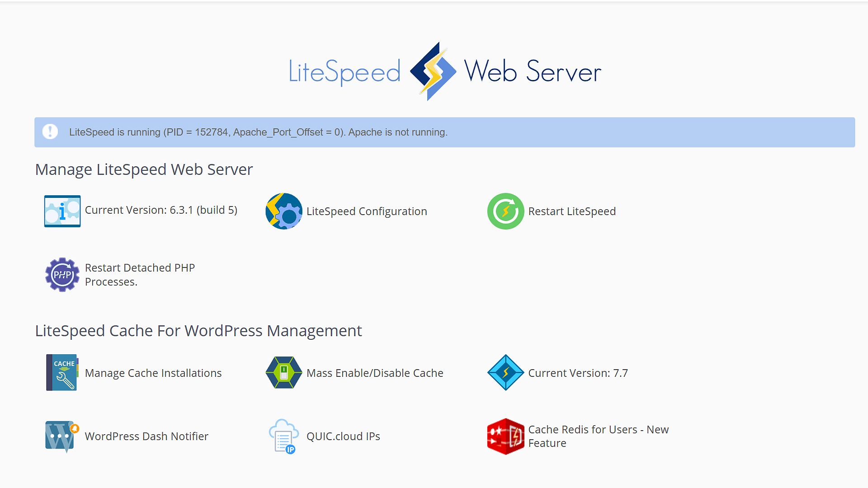The image size is (868, 488).
Task: Click LiteSpeed Cache For WordPress Management heading
Action: [198, 331]
